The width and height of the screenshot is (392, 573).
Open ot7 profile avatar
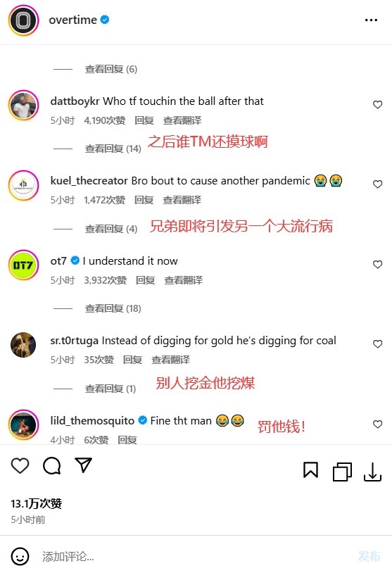point(23,265)
